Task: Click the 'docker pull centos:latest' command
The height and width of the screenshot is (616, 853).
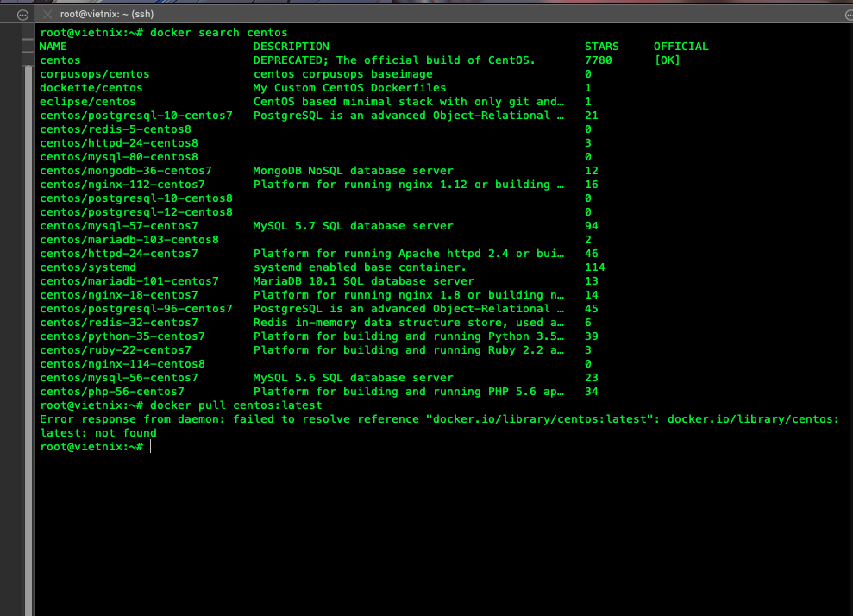Action: [x=236, y=405]
